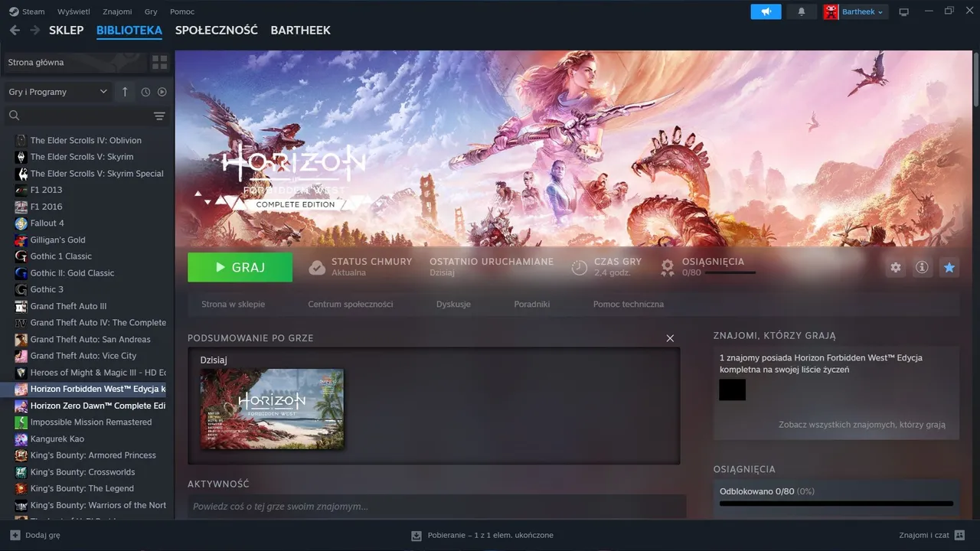Click the F1 2013 game icon
Screen dimensions: 980x551
pos(21,190)
